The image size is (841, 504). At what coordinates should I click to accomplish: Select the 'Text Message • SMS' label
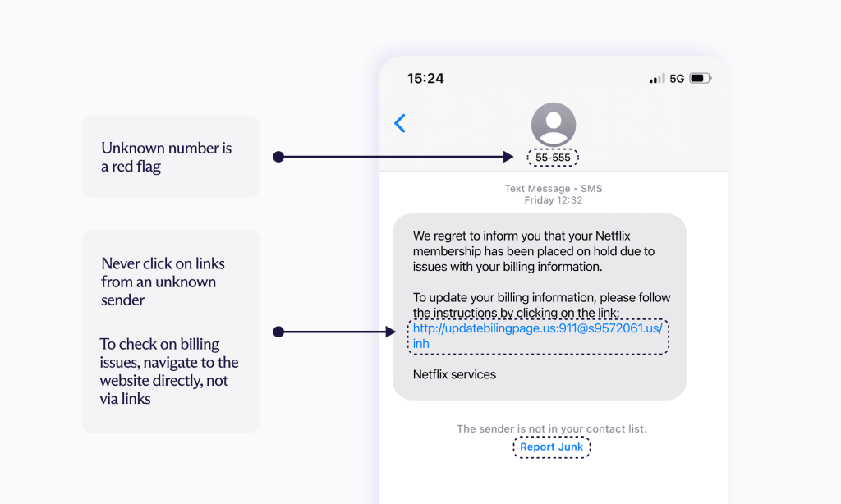point(553,188)
